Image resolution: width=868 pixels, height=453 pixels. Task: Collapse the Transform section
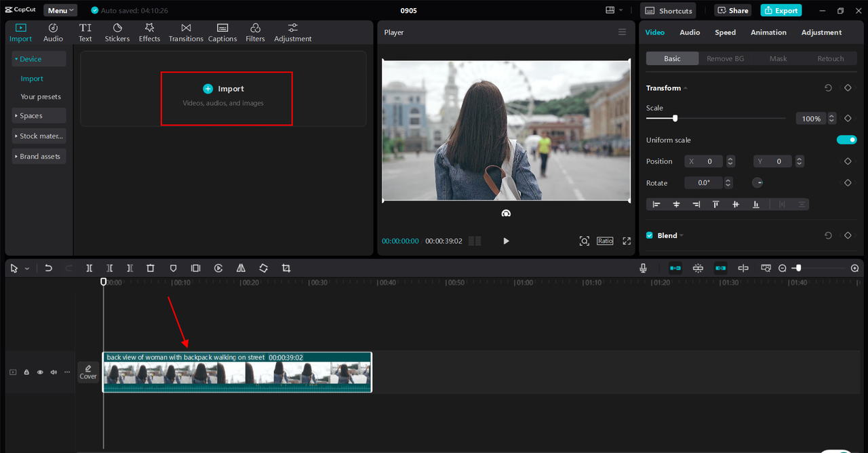click(686, 88)
